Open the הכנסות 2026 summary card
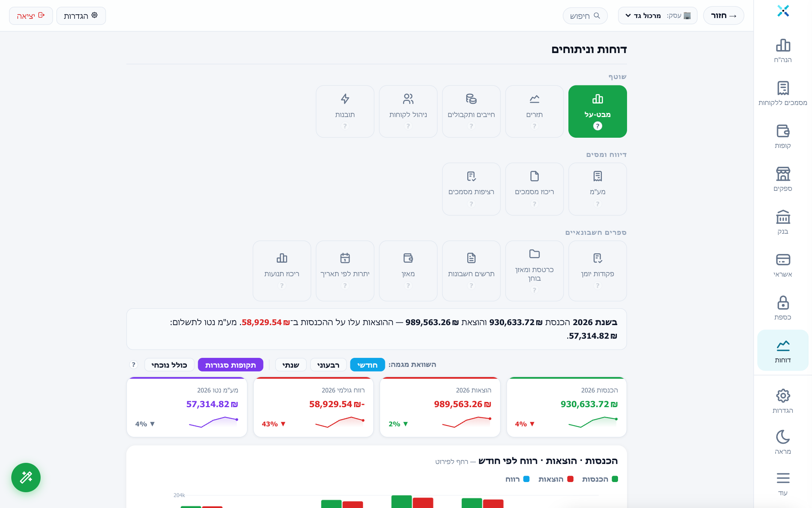 tap(567, 407)
